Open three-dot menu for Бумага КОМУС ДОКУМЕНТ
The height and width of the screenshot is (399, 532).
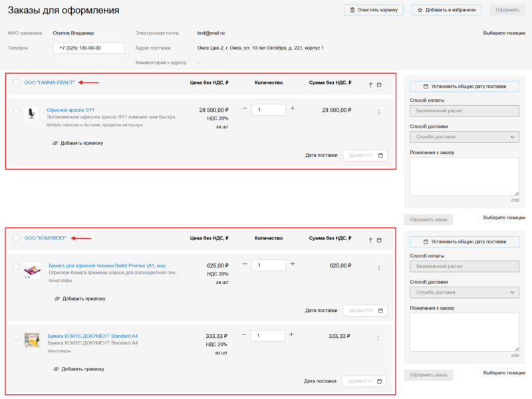379,337
